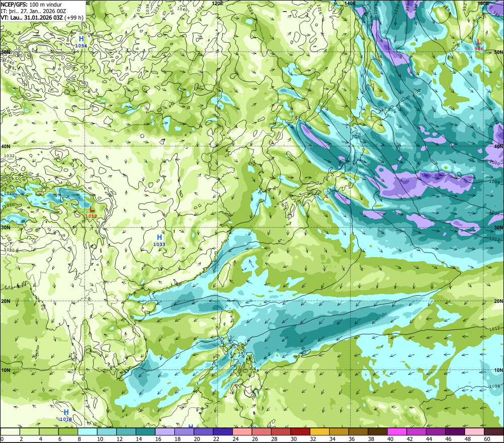Pick the light green 2–4 legend swatch
This screenshot has width=504, height=443.
[x=30, y=431]
